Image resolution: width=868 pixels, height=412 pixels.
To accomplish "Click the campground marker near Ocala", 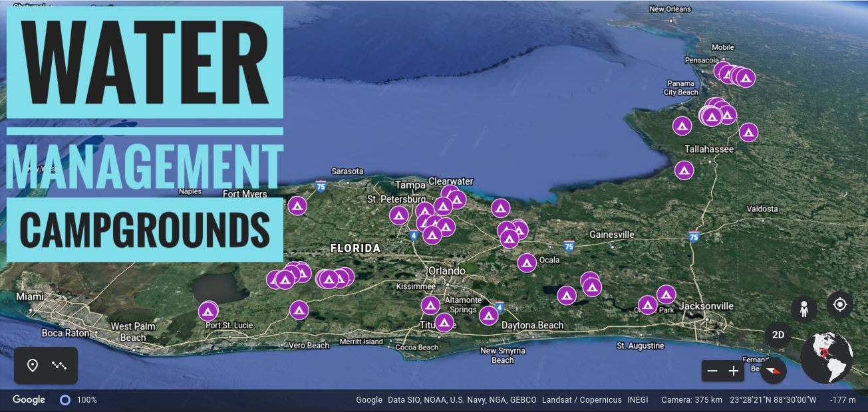I will [526, 262].
